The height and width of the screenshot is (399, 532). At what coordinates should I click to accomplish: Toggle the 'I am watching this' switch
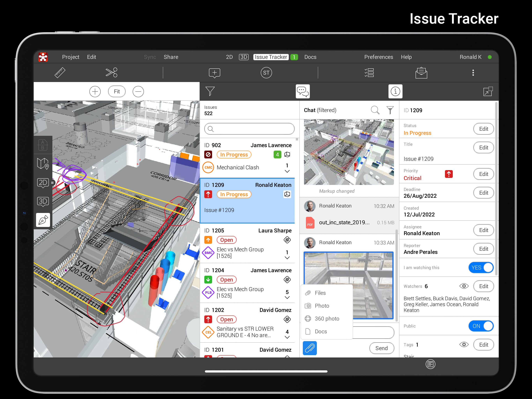point(481,267)
